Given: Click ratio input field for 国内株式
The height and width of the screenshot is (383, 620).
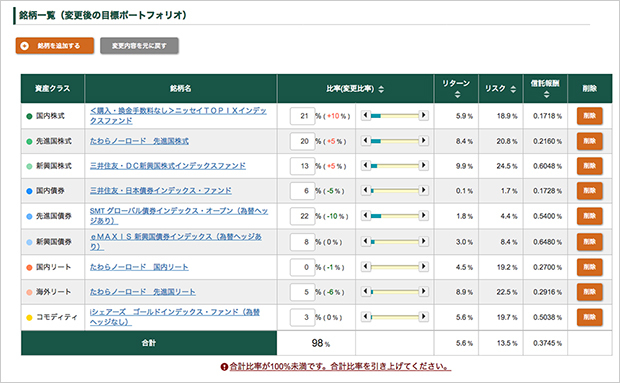Looking at the screenshot, I should click(x=302, y=116).
